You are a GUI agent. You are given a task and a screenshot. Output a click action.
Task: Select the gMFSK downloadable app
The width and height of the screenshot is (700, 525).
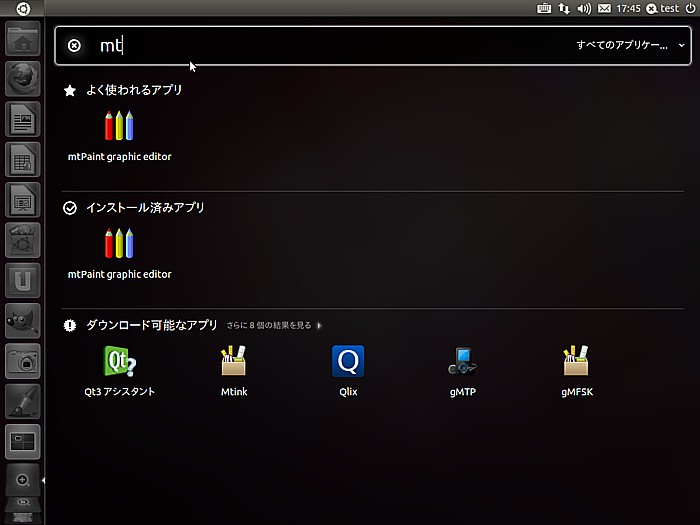[x=577, y=371]
